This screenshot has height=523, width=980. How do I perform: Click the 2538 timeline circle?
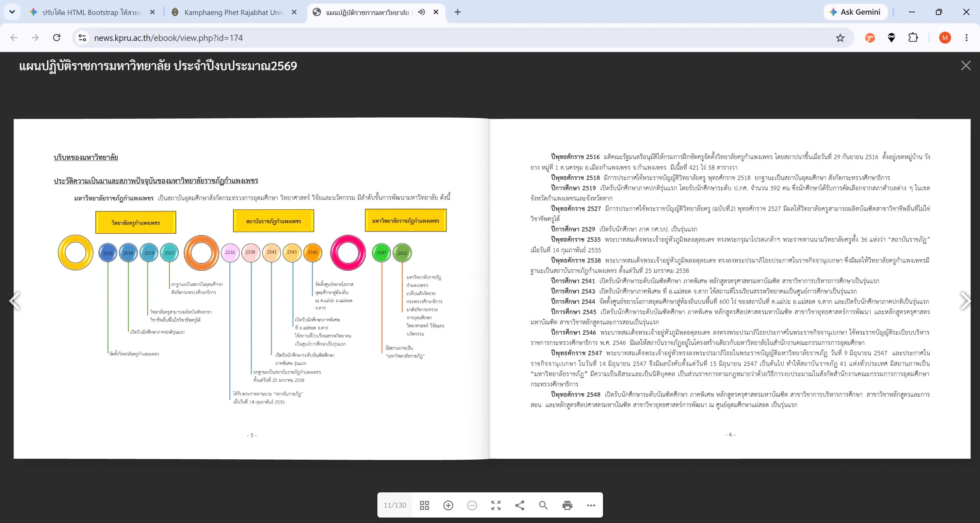251,252
